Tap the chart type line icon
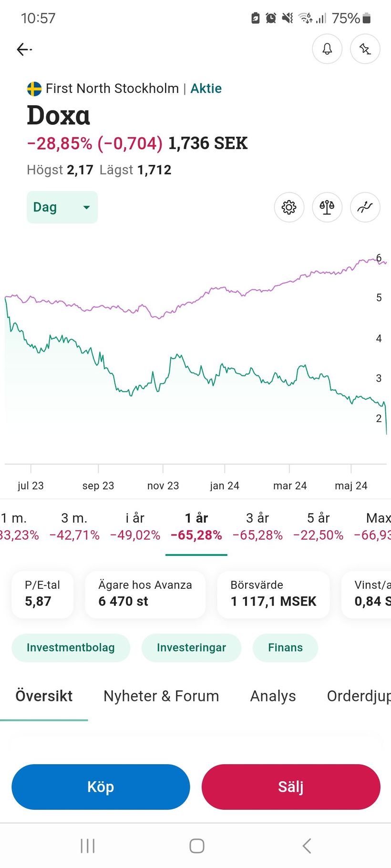The height and width of the screenshot is (868, 391). (365, 207)
